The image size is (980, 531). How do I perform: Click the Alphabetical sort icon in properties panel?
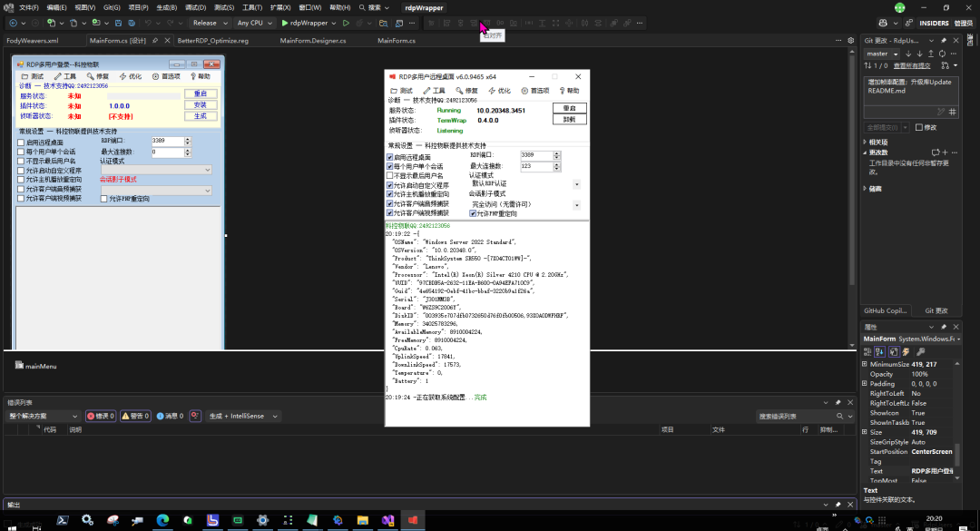pyautogui.click(x=879, y=352)
